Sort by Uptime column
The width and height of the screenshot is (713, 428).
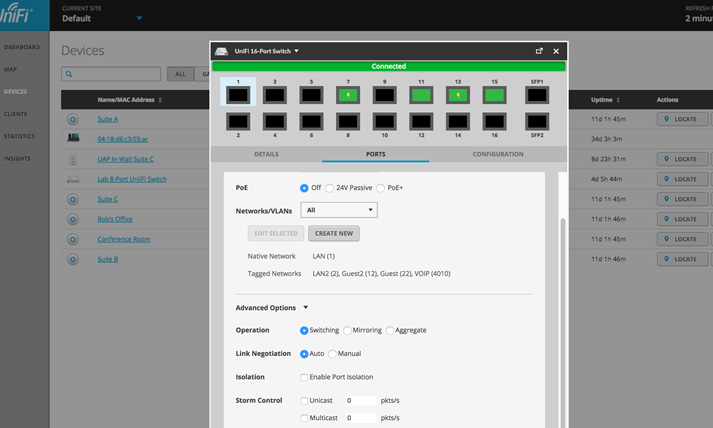pyautogui.click(x=605, y=100)
